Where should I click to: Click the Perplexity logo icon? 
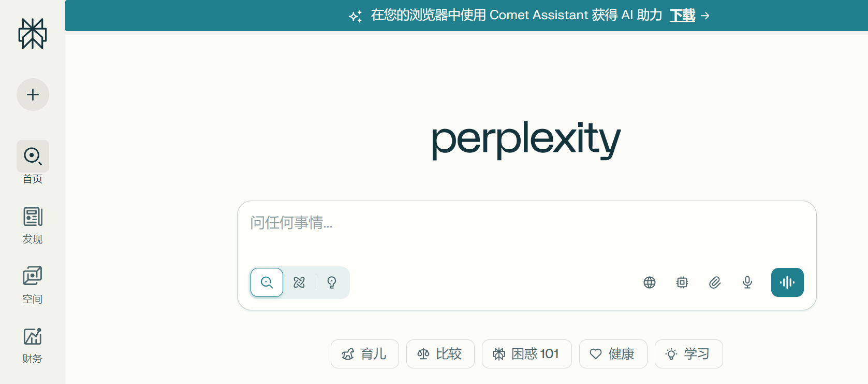coord(33,34)
